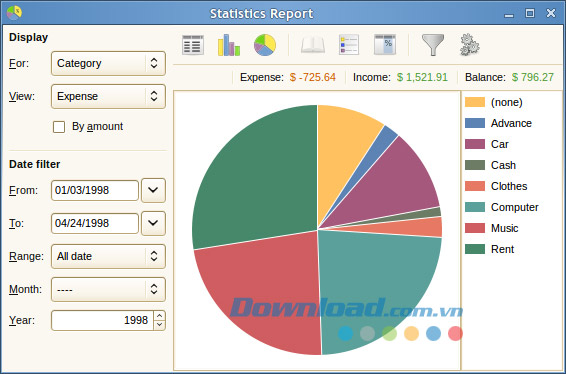Expand the Range All date dropdown
The height and width of the screenshot is (374, 566).
pyautogui.click(x=108, y=256)
